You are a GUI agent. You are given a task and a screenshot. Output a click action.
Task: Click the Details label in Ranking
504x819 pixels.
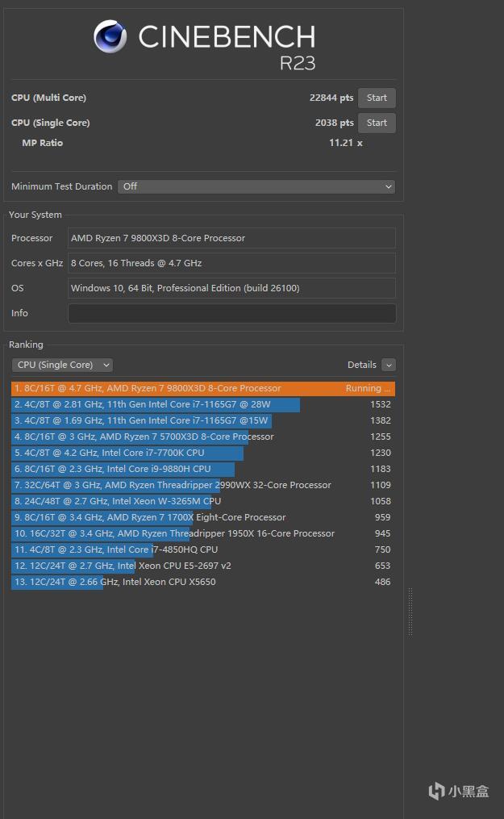click(361, 365)
